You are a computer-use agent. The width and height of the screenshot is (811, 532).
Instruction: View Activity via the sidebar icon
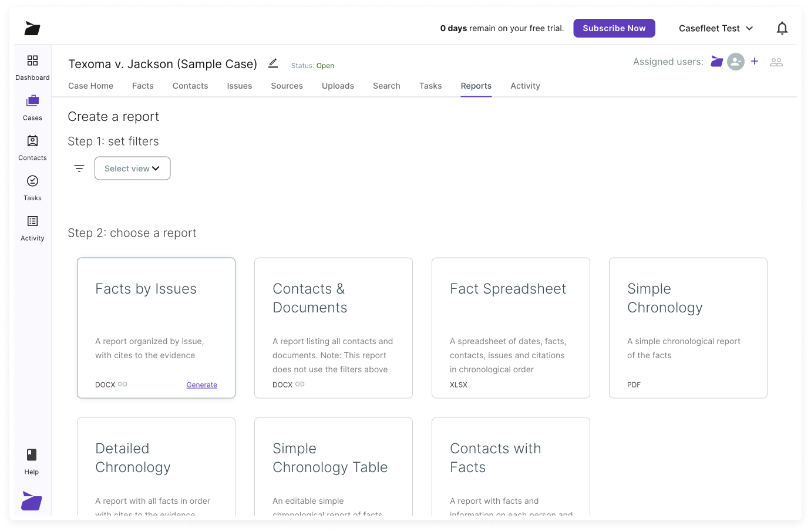click(x=32, y=227)
